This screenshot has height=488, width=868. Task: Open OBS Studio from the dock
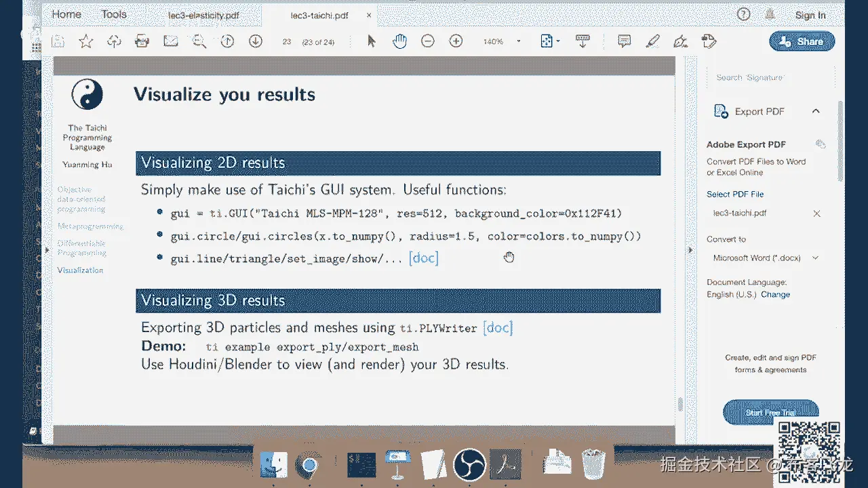[x=469, y=466]
